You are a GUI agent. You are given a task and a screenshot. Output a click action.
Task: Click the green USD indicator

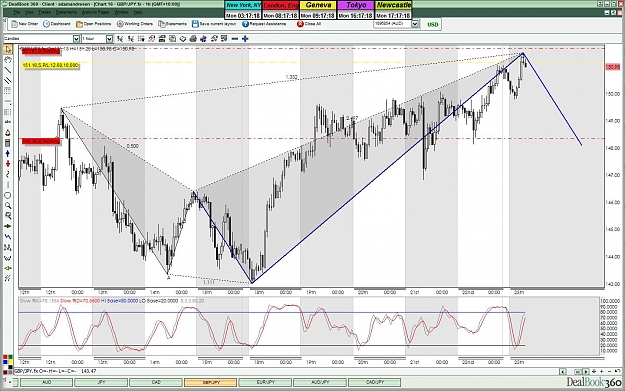click(433, 24)
